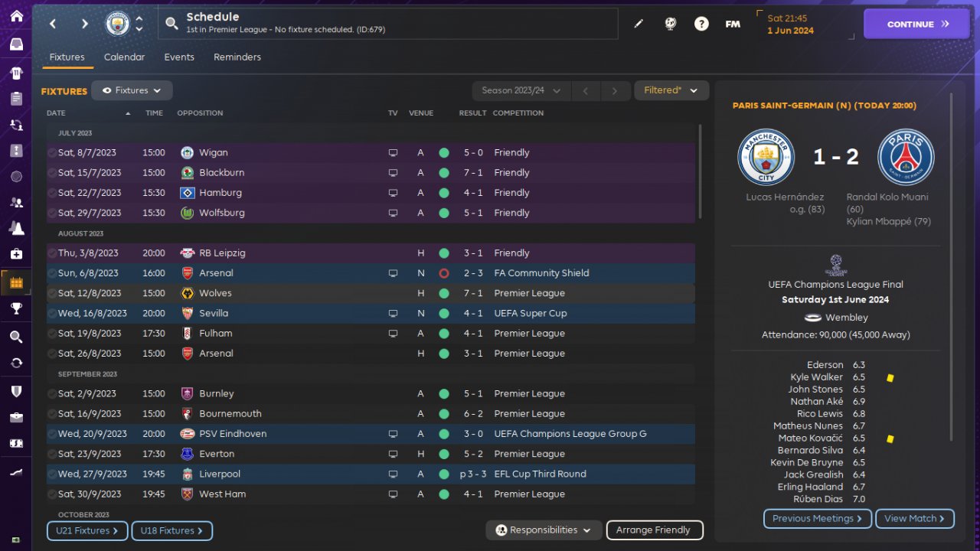This screenshot has width=980, height=551.
Task: Open the Inbox icon in sidebar
Action: click(16, 44)
